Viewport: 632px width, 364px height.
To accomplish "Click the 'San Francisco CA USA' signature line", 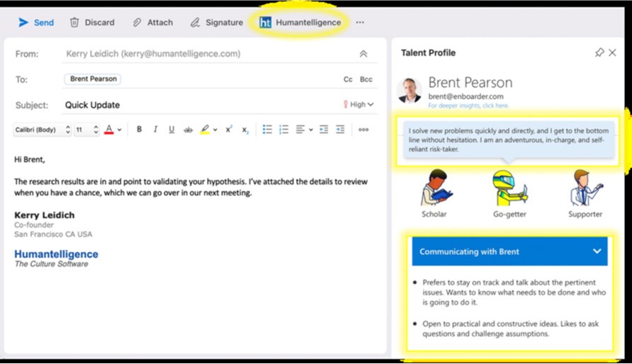I will coord(53,234).
